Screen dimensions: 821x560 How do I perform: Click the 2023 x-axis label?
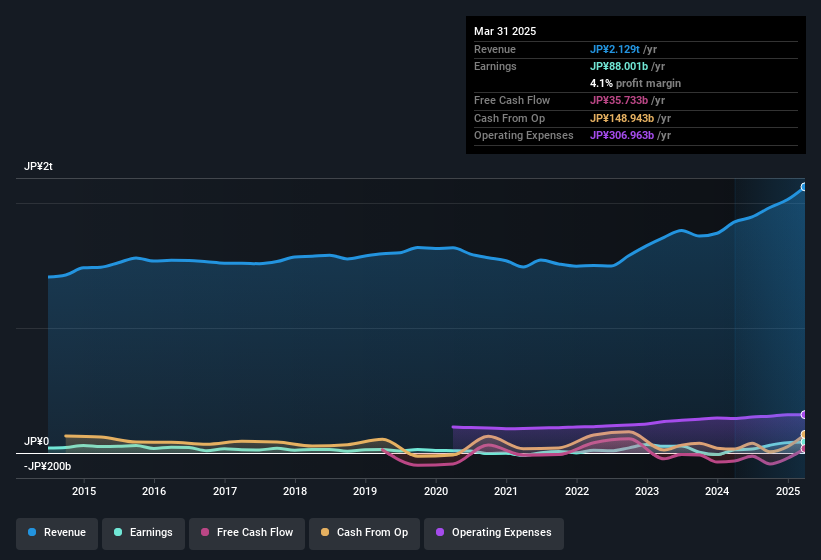click(647, 491)
